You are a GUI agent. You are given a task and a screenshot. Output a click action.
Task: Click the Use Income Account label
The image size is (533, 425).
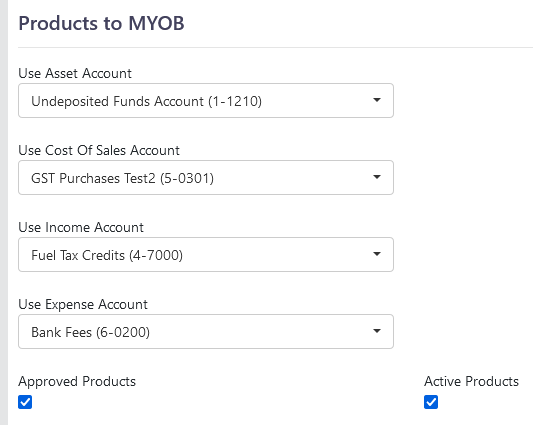tap(81, 227)
